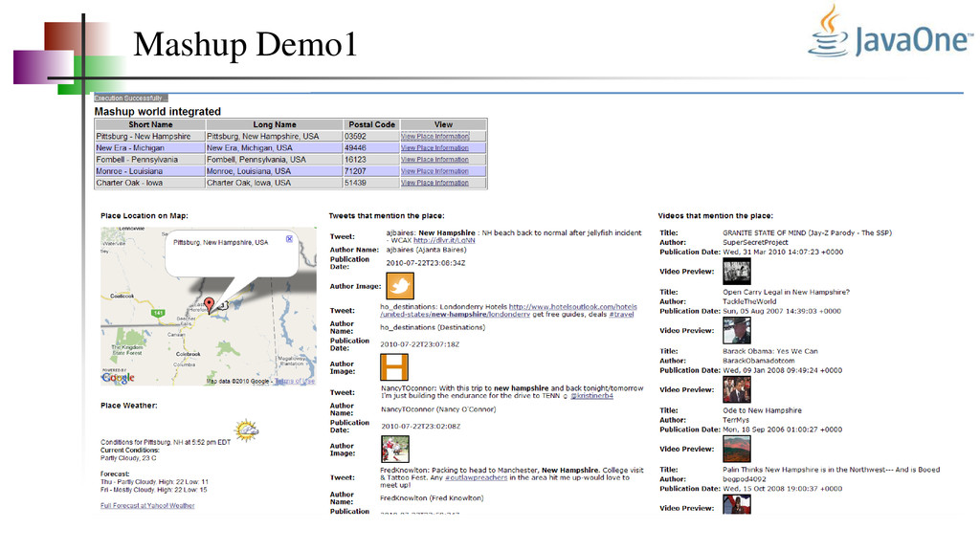Open Ode to New Hampshire video preview
The width and height of the screenshot is (980, 551).
point(737,450)
